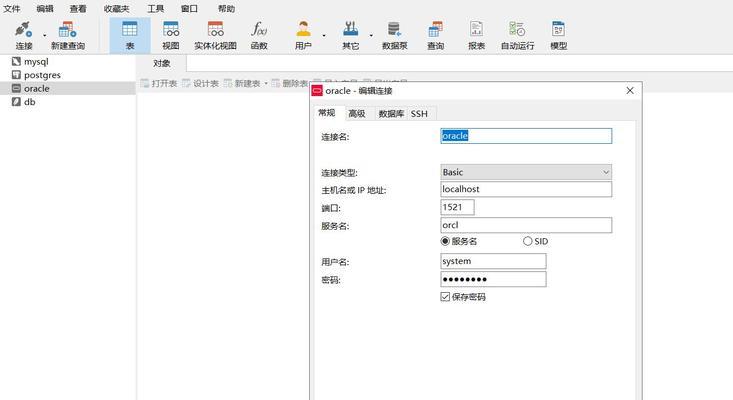Click the 新建表 new table button
The width and height of the screenshot is (733, 400).
(x=242, y=83)
